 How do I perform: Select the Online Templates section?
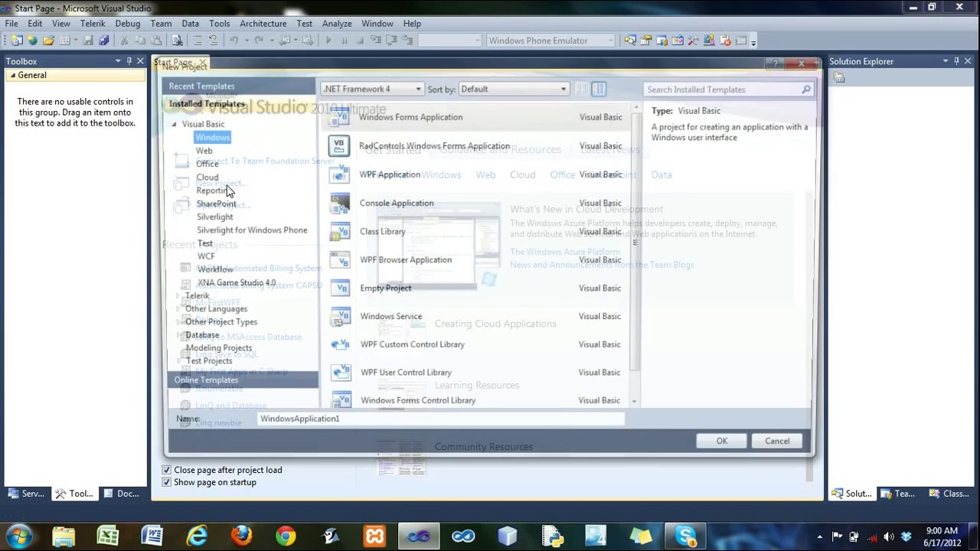(x=242, y=380)
